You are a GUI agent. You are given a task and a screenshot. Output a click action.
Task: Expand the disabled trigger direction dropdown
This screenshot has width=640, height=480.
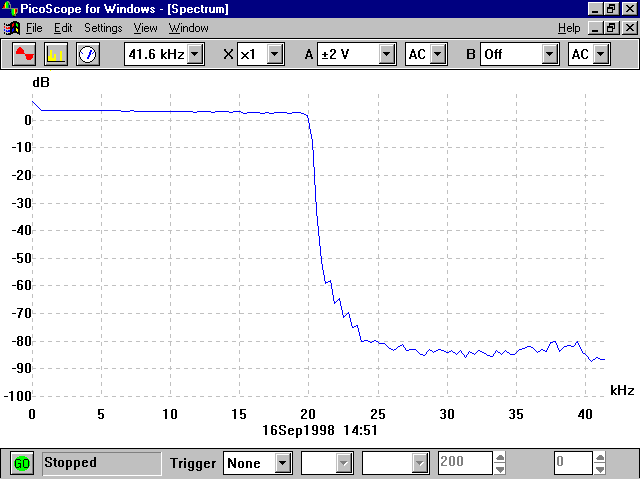click(420, 463)
